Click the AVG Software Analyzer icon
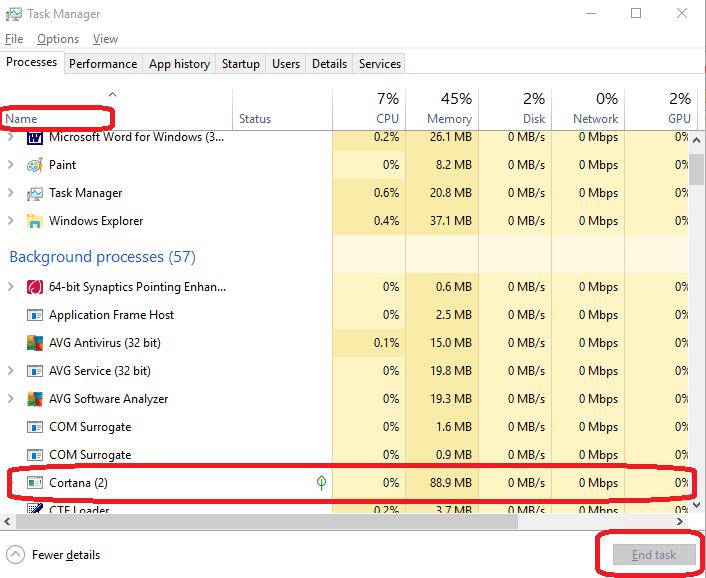Image resolution: width=706 pixels, height=578 pixels. click(35, 399)
